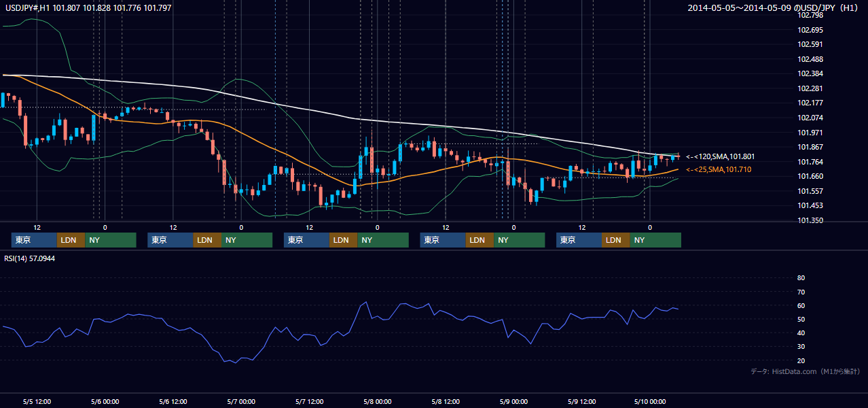Click price axis value 102.177
The image size is (868, 408).
tap(811, 103)
